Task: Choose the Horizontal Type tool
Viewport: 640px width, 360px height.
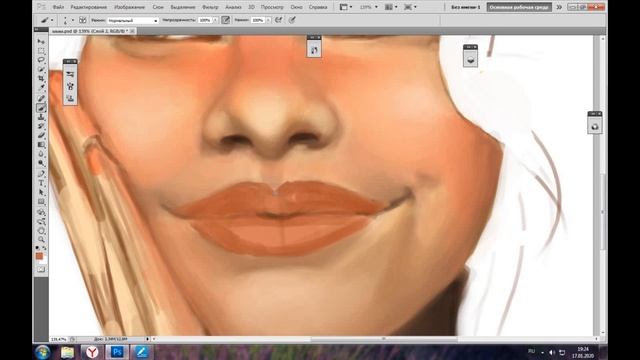Action: 41,183
